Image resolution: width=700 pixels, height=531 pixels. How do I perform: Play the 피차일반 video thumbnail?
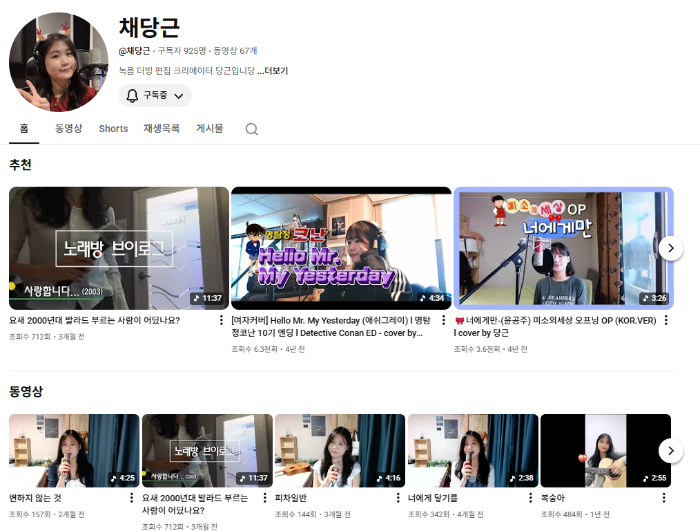(340, 451)
